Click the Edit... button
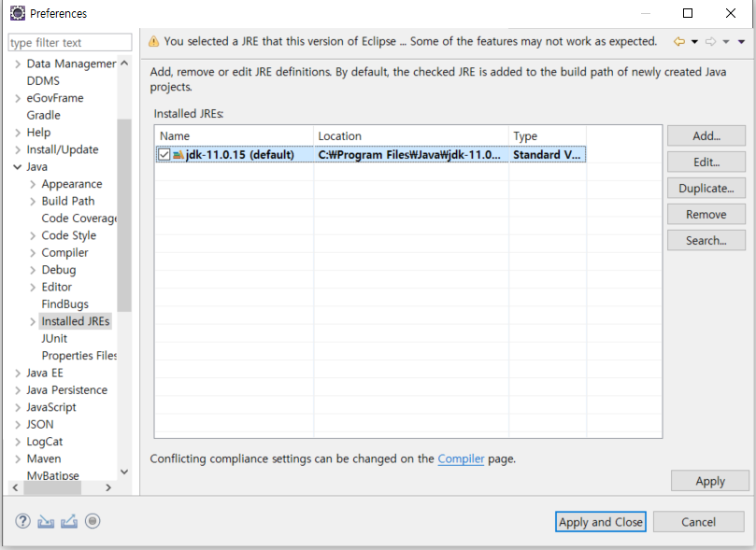 [706, 162]
